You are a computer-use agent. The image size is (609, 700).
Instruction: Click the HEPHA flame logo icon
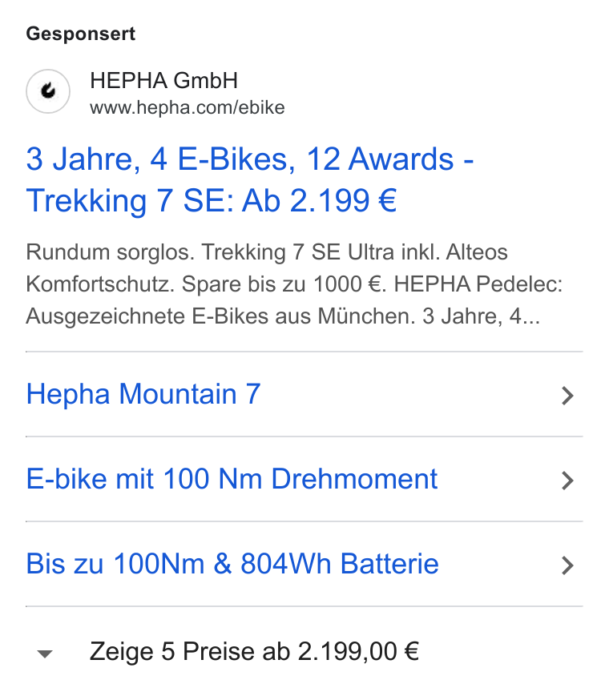pyautogui.click(x=48, y=91)
